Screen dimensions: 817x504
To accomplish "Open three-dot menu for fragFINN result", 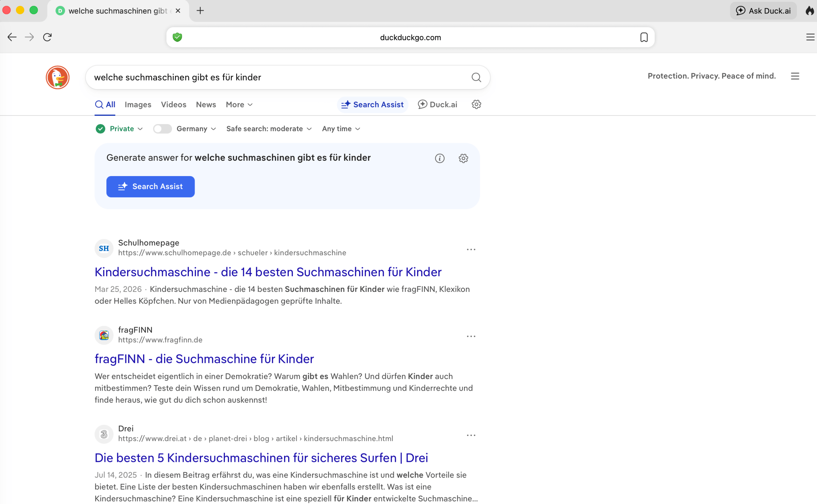I will point(471,336).
